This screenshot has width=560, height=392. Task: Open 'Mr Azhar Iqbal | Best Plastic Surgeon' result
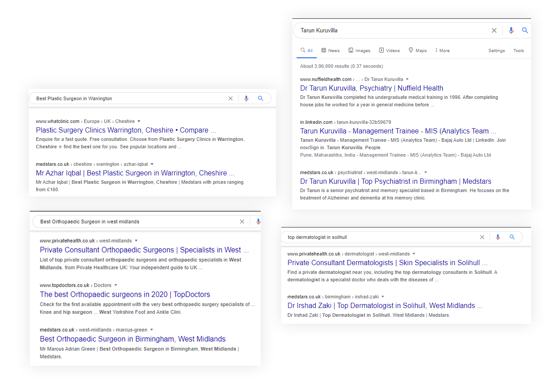coord(135,173)
